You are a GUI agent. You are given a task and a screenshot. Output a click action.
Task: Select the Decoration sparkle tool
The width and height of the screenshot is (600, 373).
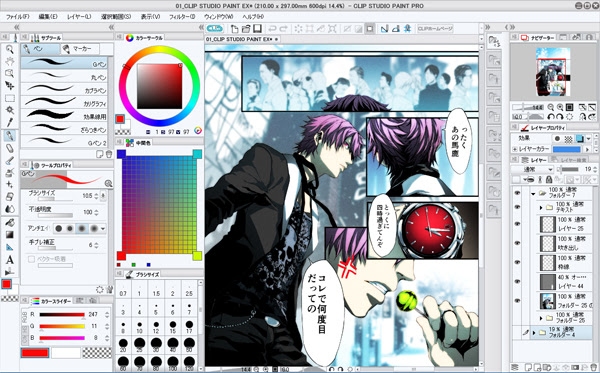[x=10, y=184]
